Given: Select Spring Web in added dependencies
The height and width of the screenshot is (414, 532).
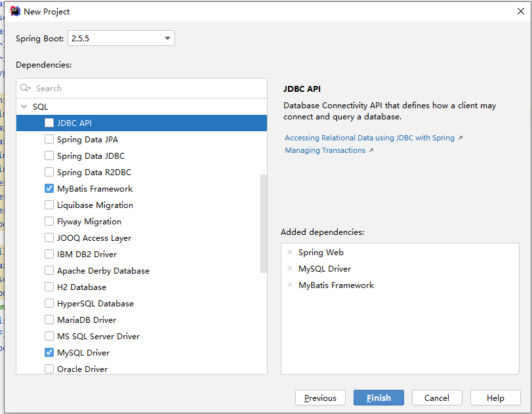Looking at the screenshot, I should tap(321, 252).
